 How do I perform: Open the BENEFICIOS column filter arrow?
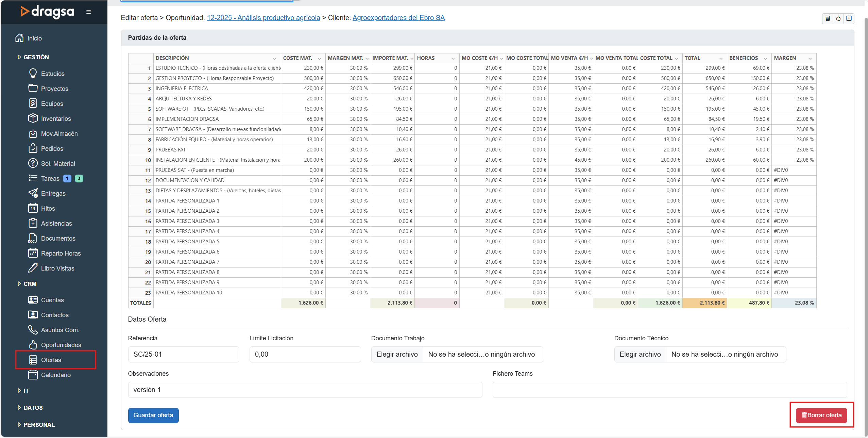pyautogui.click(x=765, y=59)
